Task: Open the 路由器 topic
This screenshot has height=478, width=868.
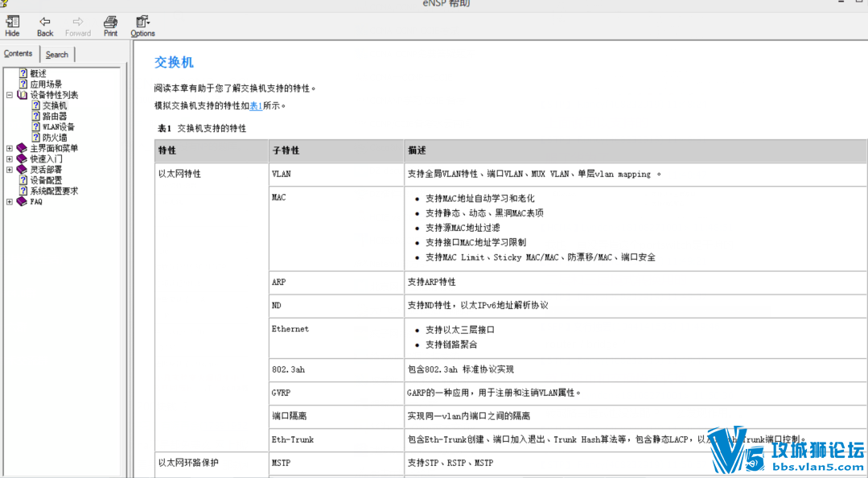Action: (55, 116)
